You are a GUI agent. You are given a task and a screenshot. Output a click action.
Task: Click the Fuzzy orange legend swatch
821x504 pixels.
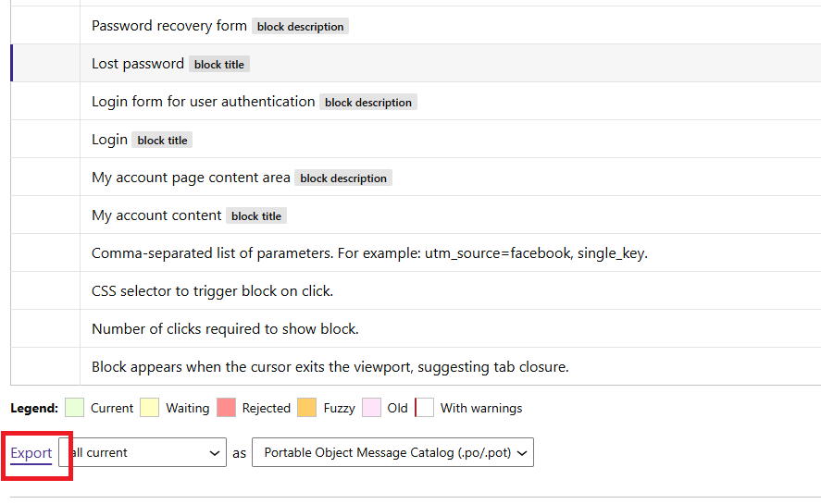coord(306,408)
